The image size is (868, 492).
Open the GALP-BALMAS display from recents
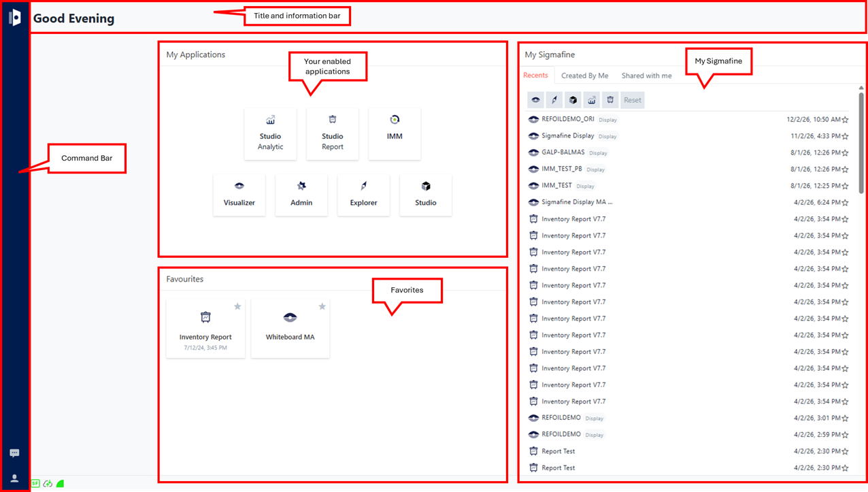point(563,152)
